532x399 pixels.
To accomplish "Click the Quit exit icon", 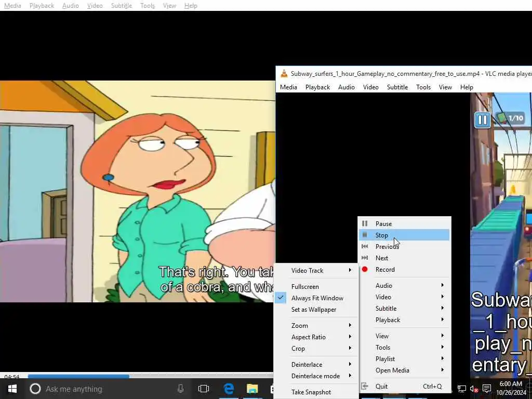I will pyautogui.click(x=365, y=386).
